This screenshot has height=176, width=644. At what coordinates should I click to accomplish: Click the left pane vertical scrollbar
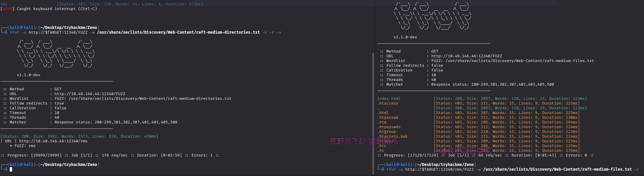[373, 112]
